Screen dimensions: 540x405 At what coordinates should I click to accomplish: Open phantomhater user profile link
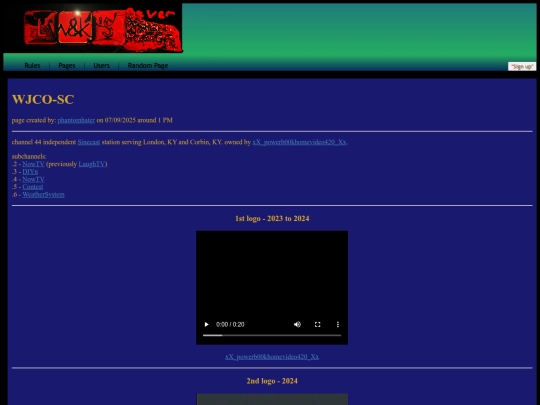(76, 120)
